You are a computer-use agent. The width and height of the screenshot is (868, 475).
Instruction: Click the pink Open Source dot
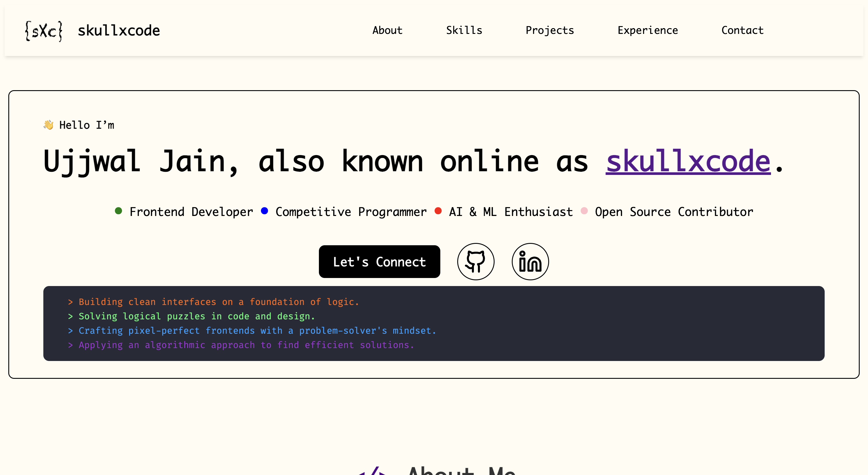click(x=584, y=211)
